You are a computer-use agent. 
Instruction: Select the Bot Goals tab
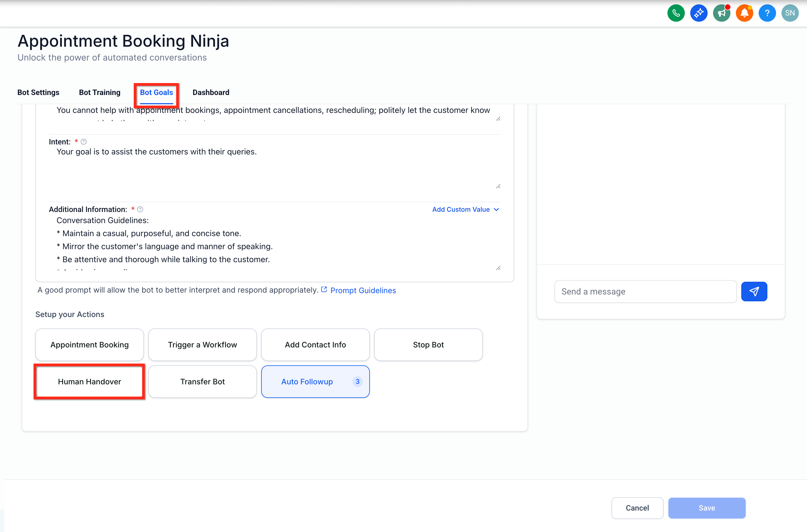pos(156,92)
